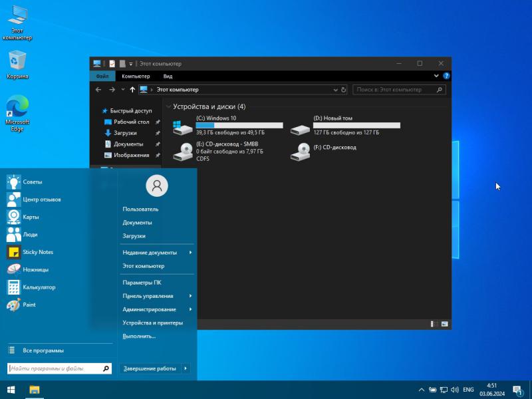Expand the Завершение работы arrow
The image size is (532, 399).
(186, 368)
